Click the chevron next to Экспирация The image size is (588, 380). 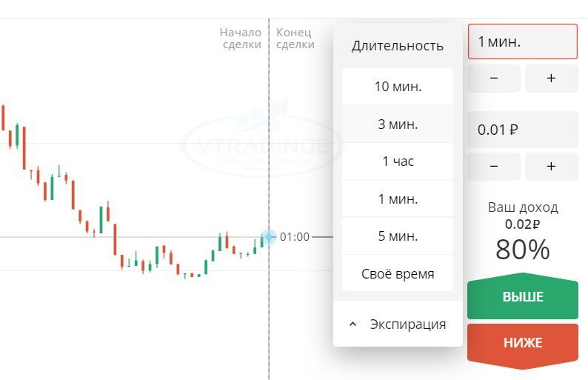click(353, 324)
